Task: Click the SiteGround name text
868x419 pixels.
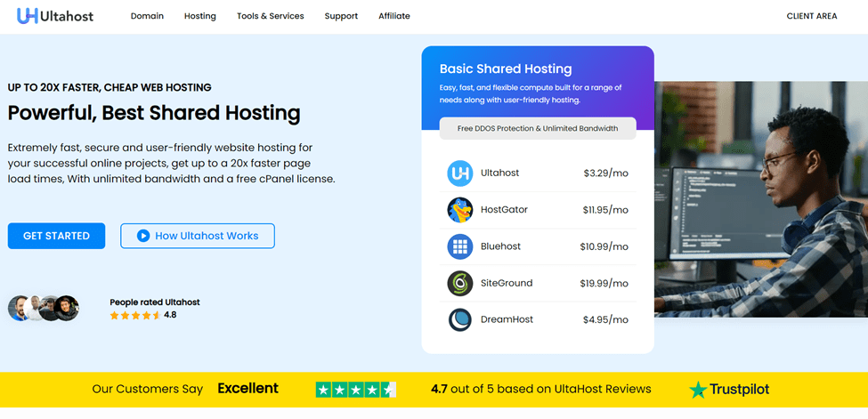Action: (x=507, y=283)
